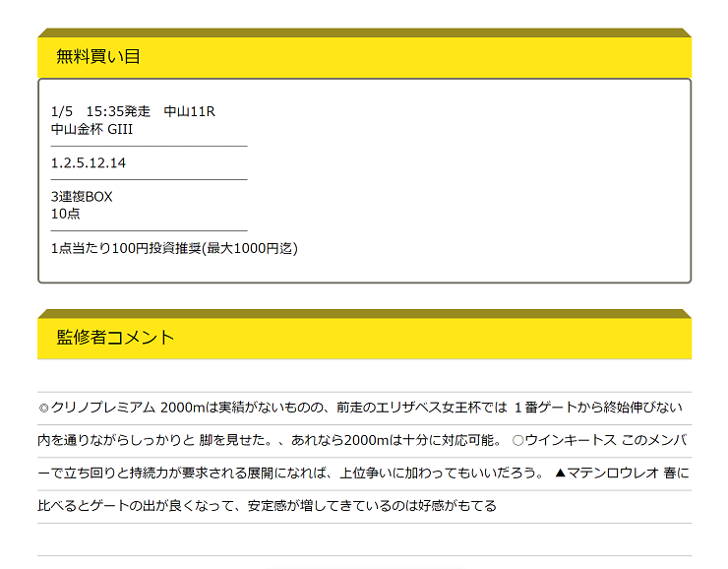
Task: Click the race name 中山金杯 GIII
Action: pyautogui.click(x=91, y=129)
